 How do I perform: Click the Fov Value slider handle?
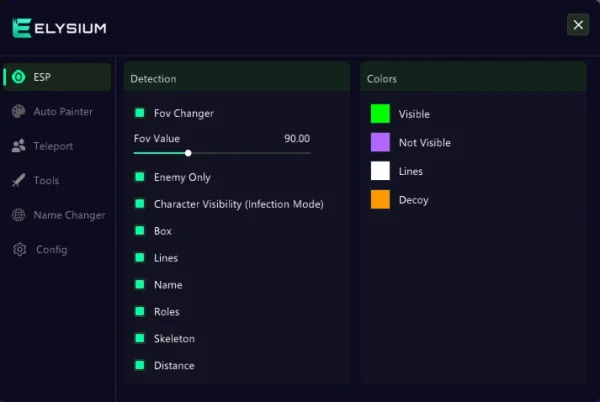pyautogui.click(x=188, y=153)
